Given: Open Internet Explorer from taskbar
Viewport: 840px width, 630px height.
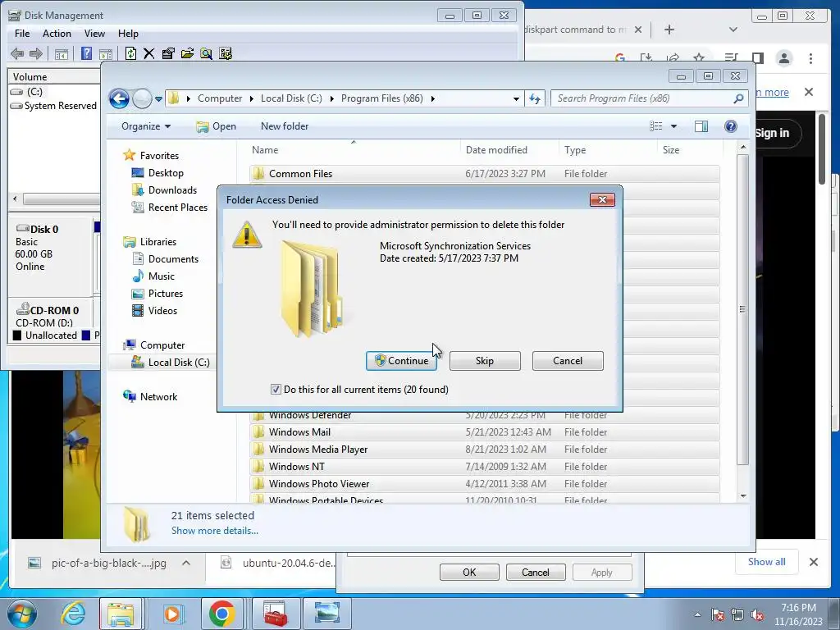Looking at the screenshot, I should [73, 614].
